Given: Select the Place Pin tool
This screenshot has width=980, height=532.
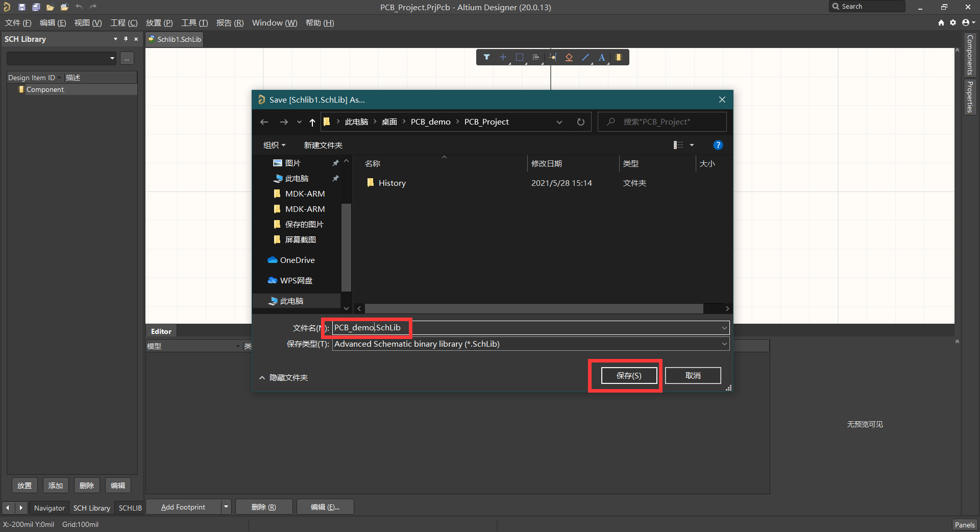Looking at the screenshot, I should coord(552,57).
